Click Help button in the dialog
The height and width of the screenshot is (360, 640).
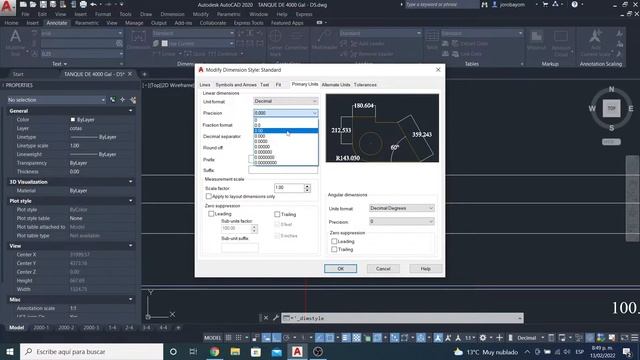[425, 269]
